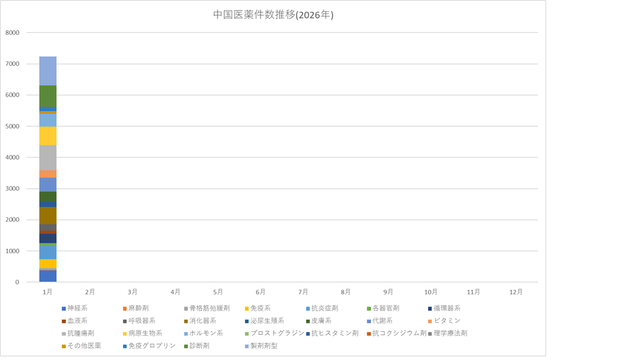Screen dimensions: 644x362
Task: Click the 1月 horizontal axis label
Action: click(x=48, y=292)
